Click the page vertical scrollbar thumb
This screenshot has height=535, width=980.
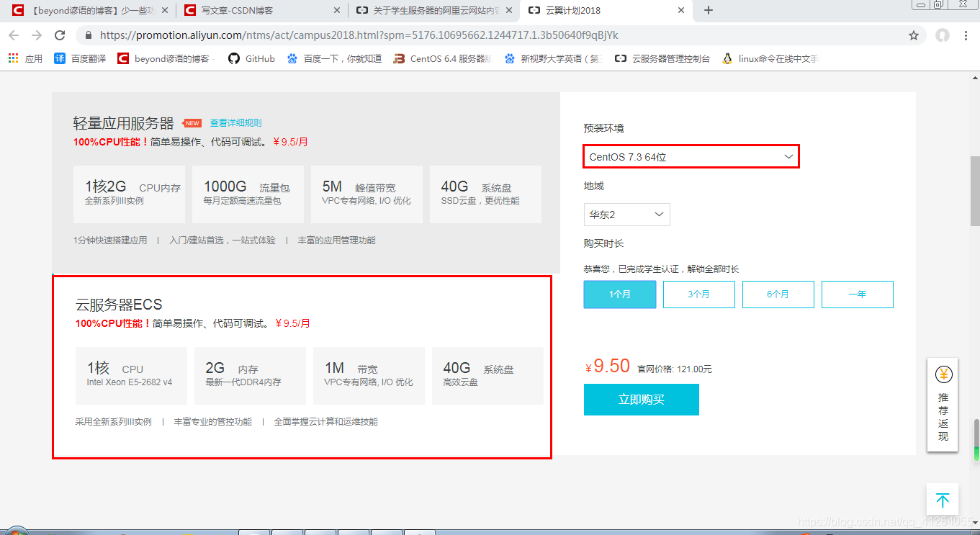975,190
